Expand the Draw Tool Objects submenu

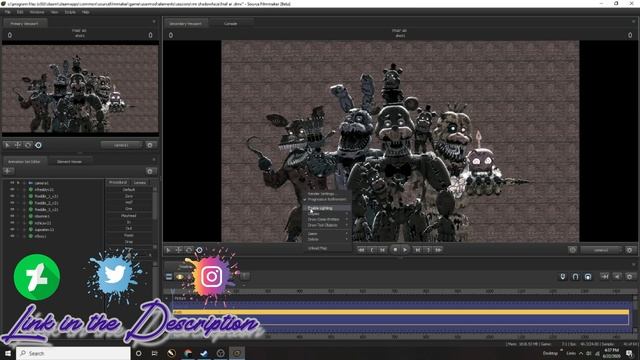click(x=327, y=225)
